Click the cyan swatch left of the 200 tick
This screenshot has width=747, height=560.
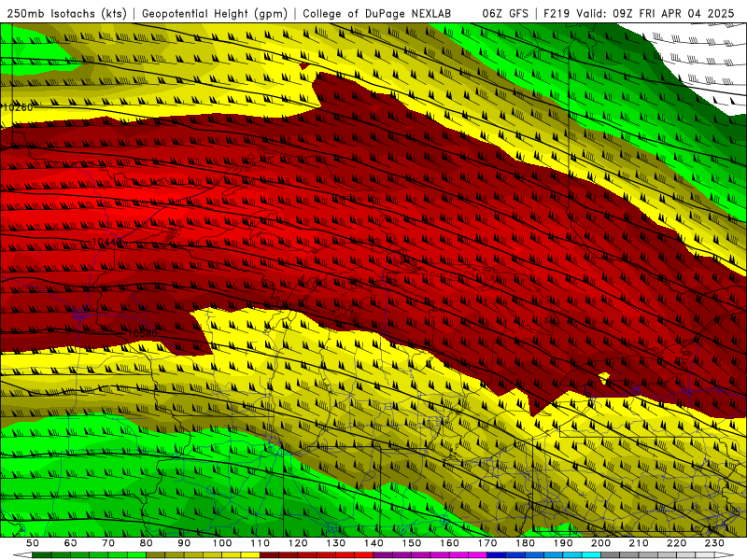tap(592, 555)
